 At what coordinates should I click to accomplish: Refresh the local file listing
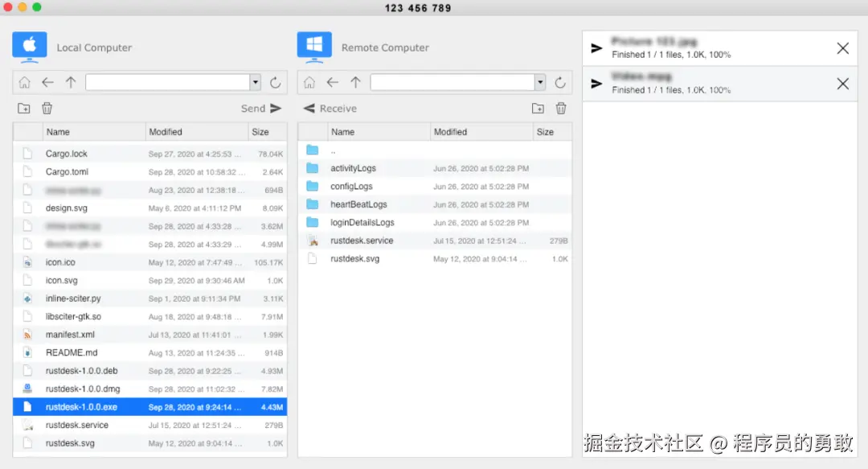pyautogui.click(x=275, y=82)
